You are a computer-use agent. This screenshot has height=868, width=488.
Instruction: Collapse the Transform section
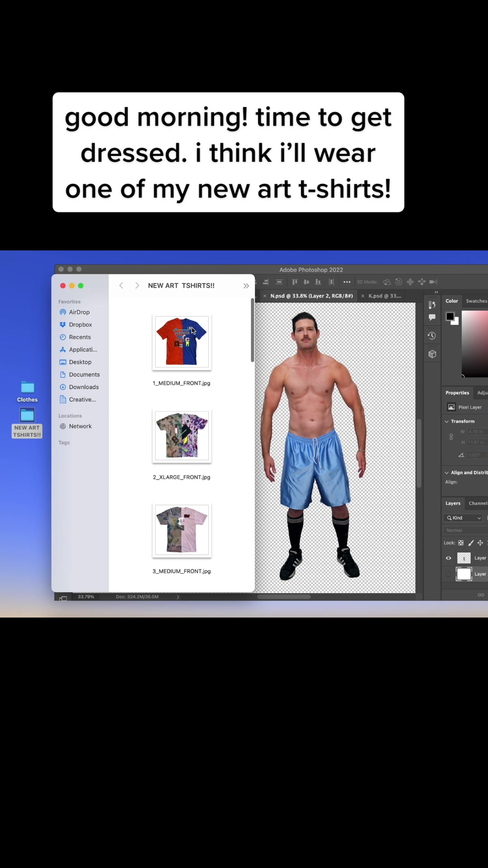tap(447, 421)
